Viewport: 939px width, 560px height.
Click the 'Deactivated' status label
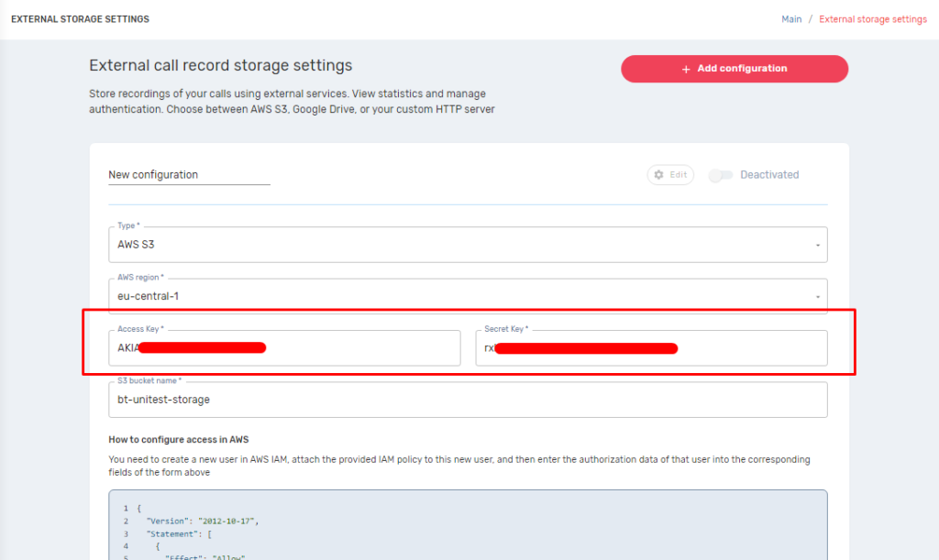click(769, 175)
